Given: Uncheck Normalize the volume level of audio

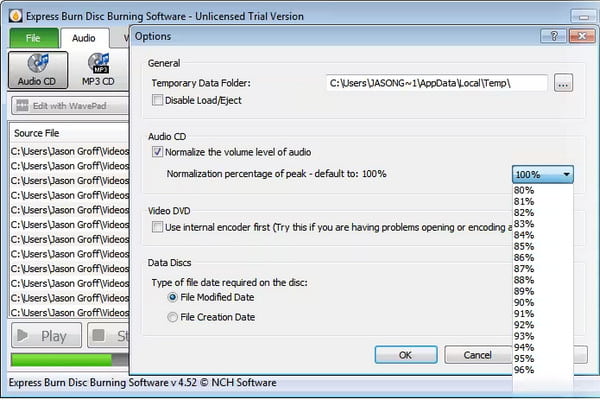Looking at the screenshot, I should (157, 152).
